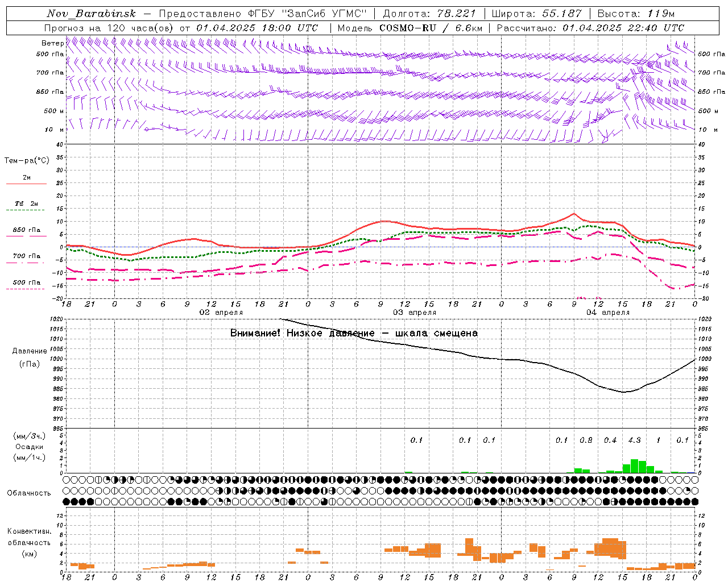Click the station name Nov_Barabinsk
728x582 pixels.
coord(91,14)
